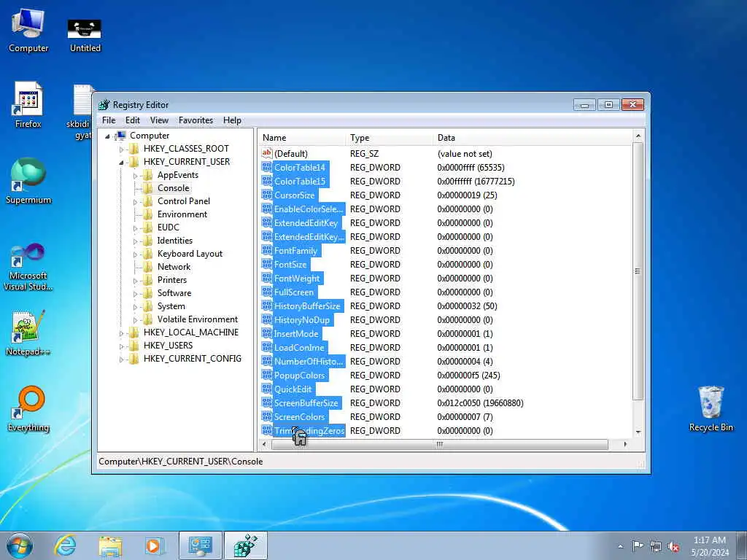
Task: Expand the HKEY_CURRENT_CONFIG node
Action: tap(122, 359)
